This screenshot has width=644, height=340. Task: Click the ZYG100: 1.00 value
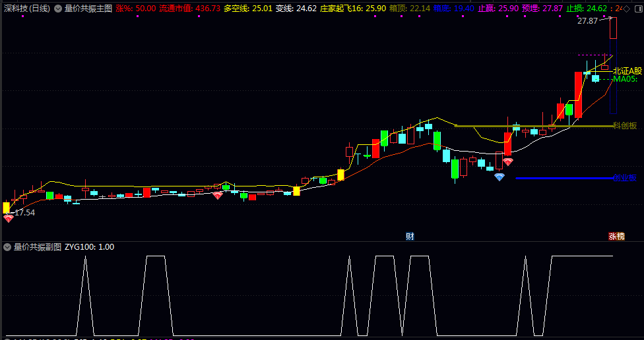pos(90,247)
